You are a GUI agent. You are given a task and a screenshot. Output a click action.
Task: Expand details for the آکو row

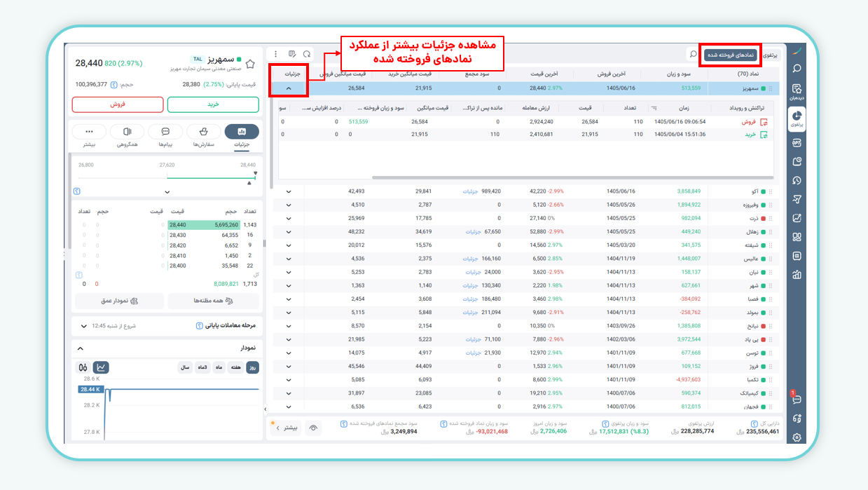coord(288,191)
